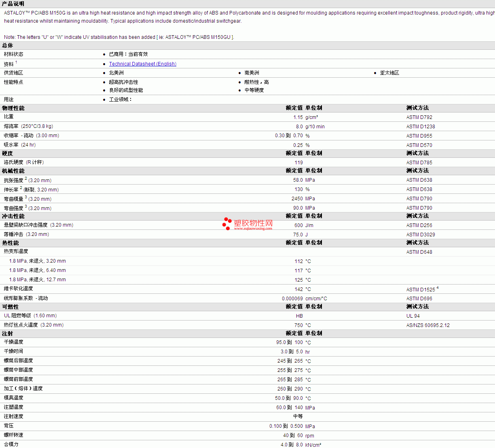This screenshot has height=448, width=495.
Task: Select the 热性能 section header
Action: [x=11, y=243]
